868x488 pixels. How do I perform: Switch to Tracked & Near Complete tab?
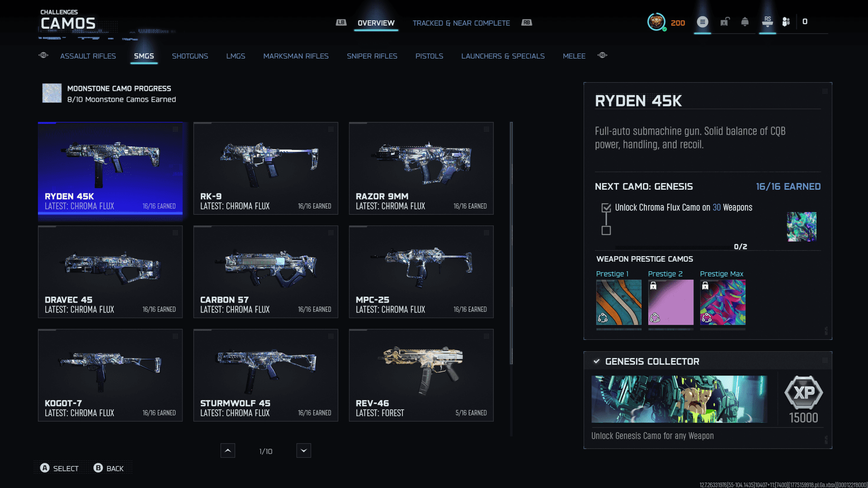pos(461,23)
